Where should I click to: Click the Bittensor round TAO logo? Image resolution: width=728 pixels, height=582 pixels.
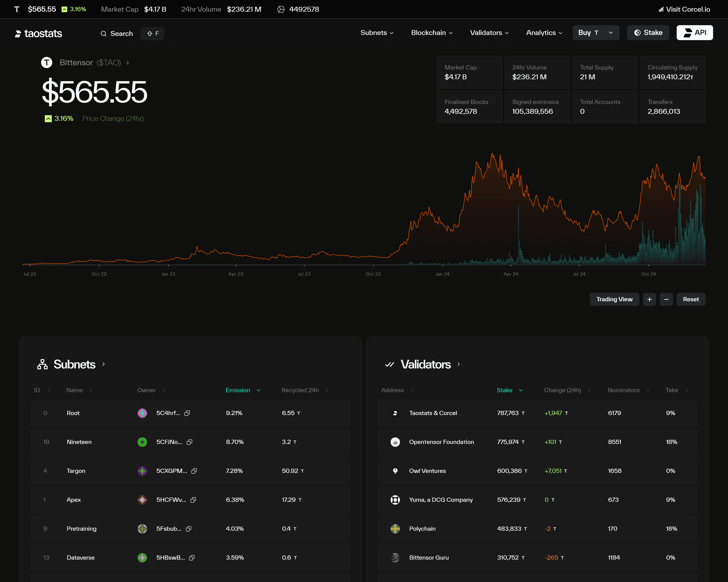click(47, 62)
